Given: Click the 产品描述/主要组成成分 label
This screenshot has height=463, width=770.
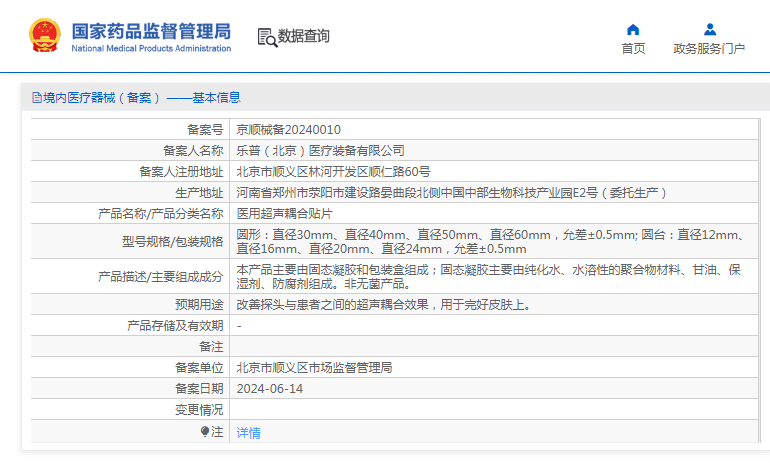Looking at the screenshot, I should [x=161, y=277].
